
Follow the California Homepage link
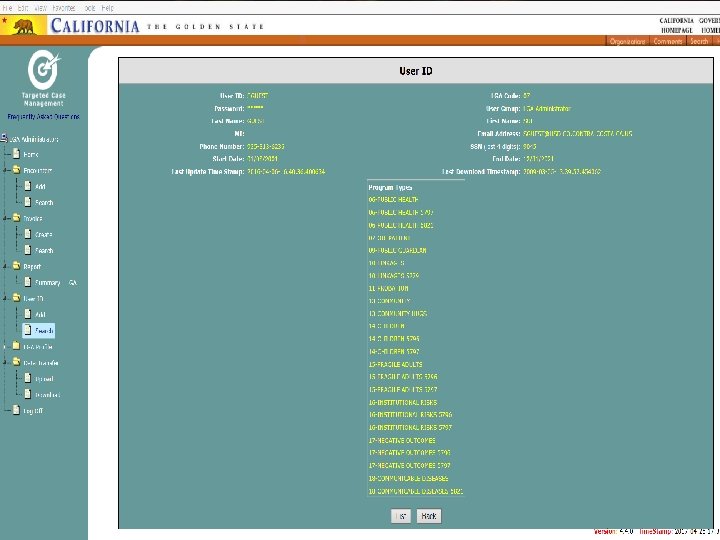coord(676,25)
